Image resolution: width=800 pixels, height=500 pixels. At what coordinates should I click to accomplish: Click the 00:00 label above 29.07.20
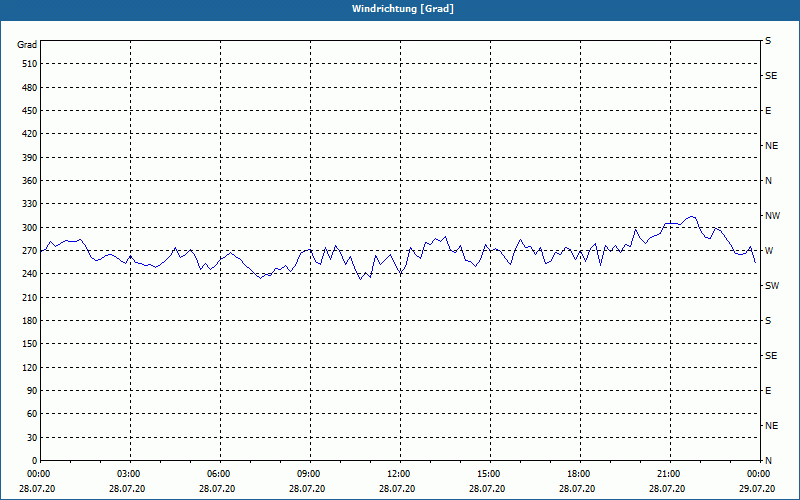(759, 474)
